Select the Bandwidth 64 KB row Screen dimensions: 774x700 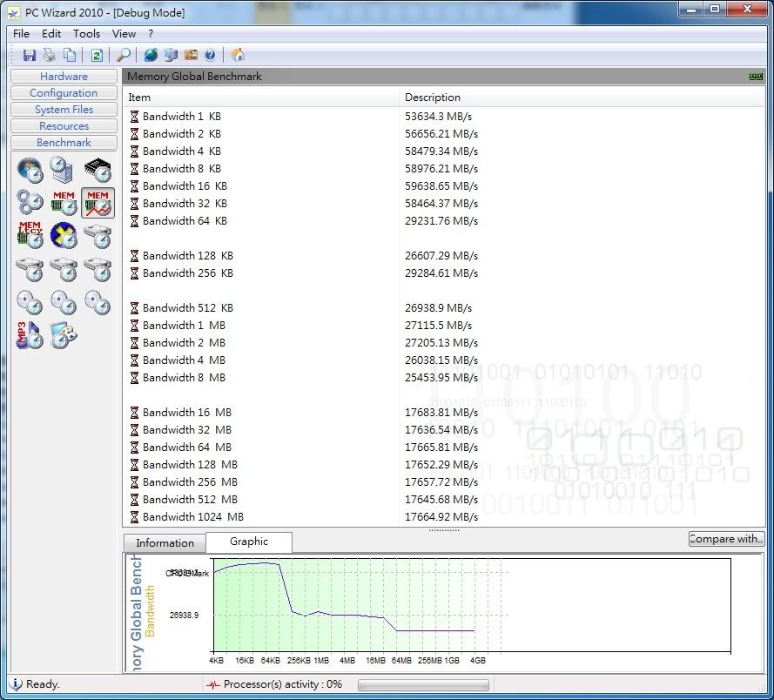click(443, 220)
